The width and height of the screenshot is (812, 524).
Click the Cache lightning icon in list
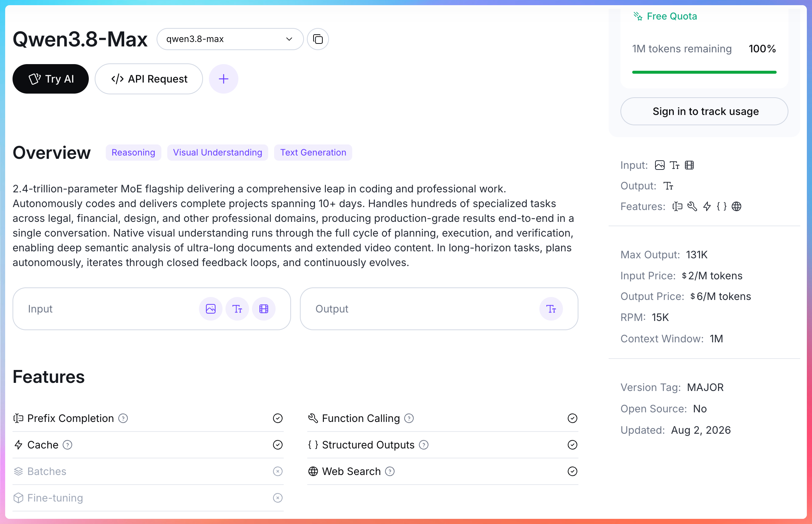(x=18, y=445)
